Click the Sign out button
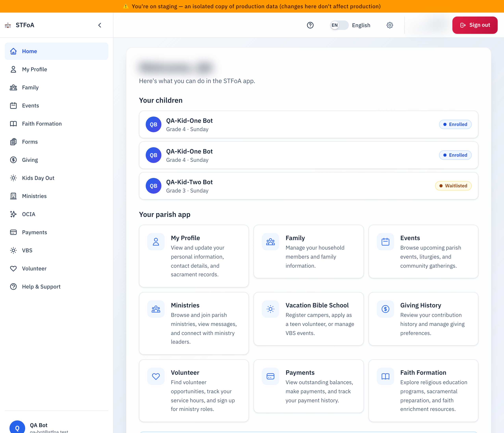 [x=475, y=25]
